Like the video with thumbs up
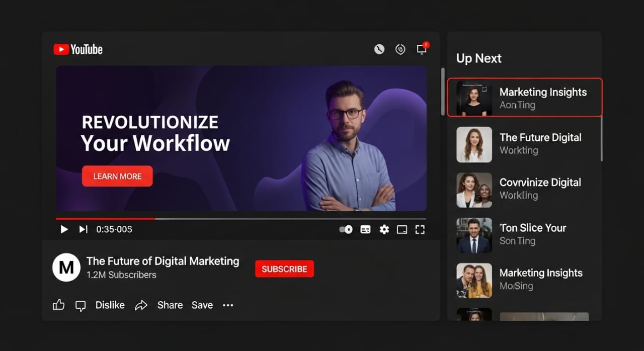 click(59, 305)
